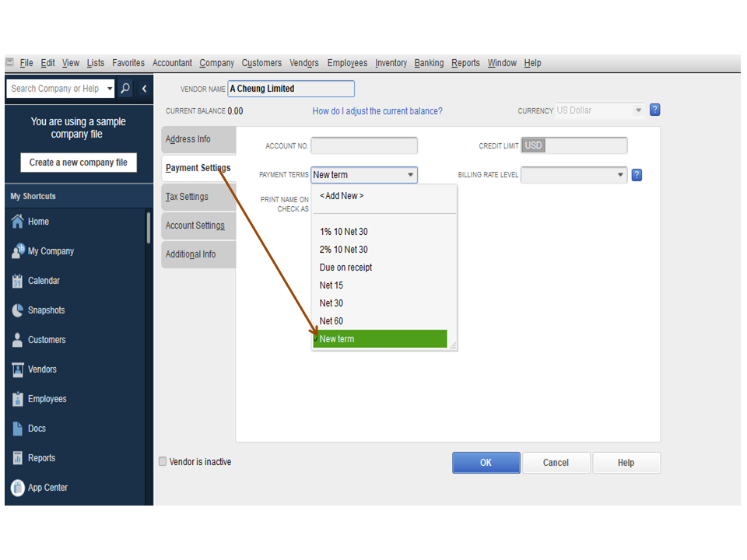Open the Window menu
This screenshot has width=747, height=560.
click(502, 63)
